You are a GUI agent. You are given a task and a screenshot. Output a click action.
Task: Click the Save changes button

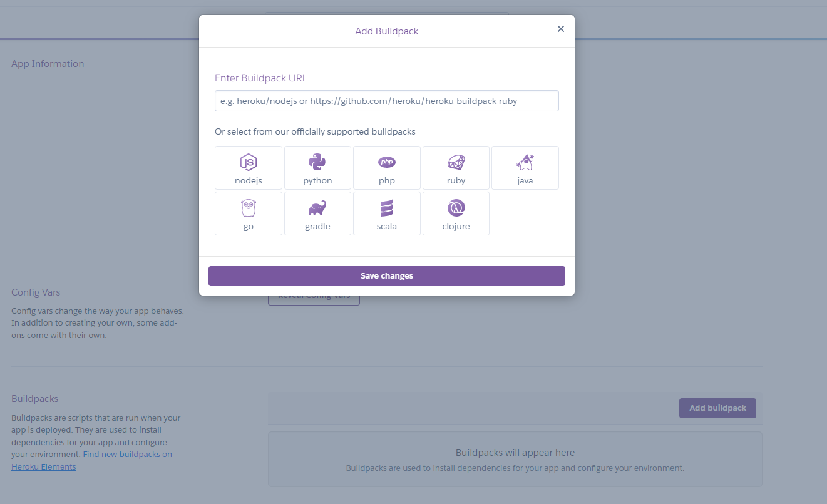coord(387,276)
